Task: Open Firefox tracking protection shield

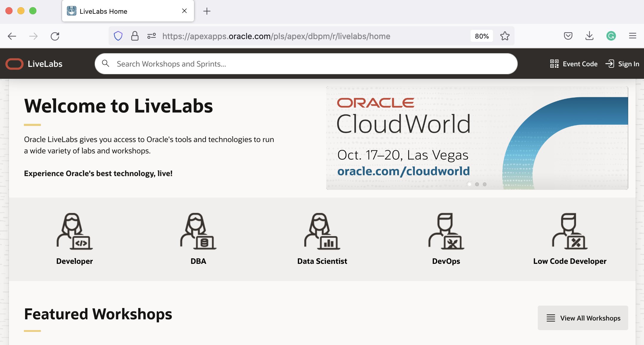Action: click(x=118, y=36)
